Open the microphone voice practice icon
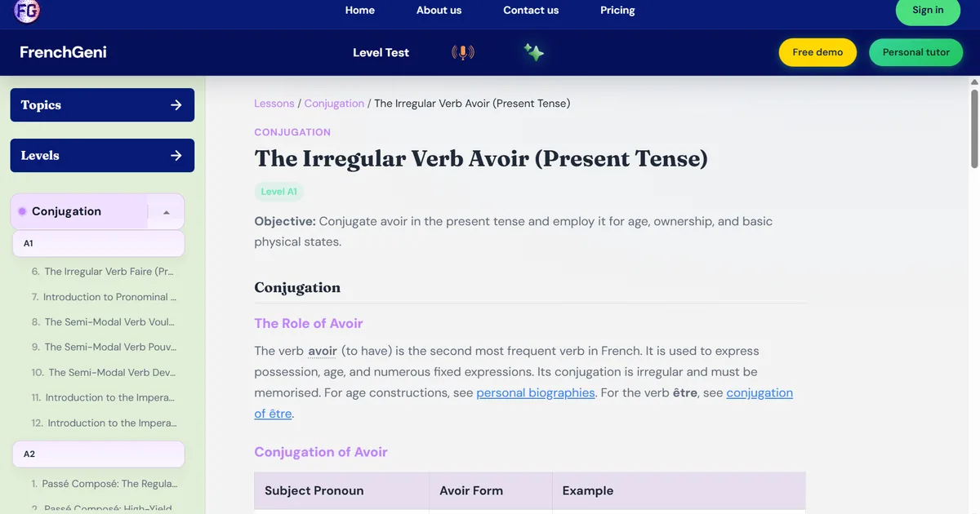Screen dimensions: 980x514 [463, 52]
